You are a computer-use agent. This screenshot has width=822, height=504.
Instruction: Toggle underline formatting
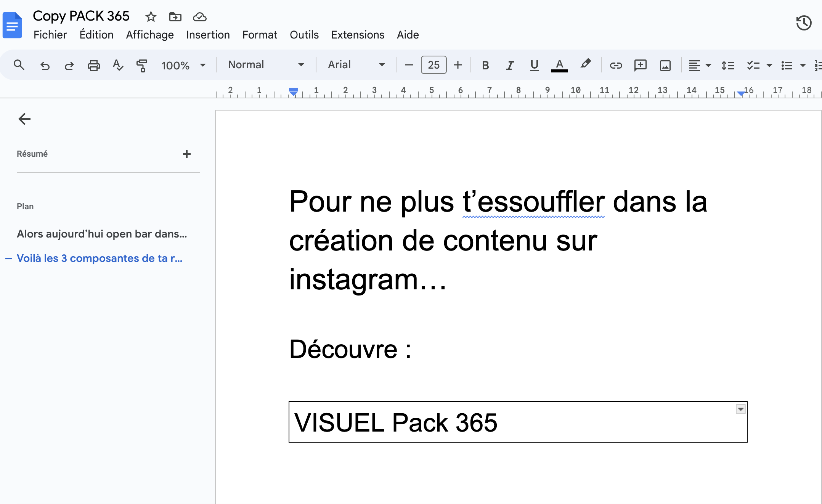pos(534,66)
